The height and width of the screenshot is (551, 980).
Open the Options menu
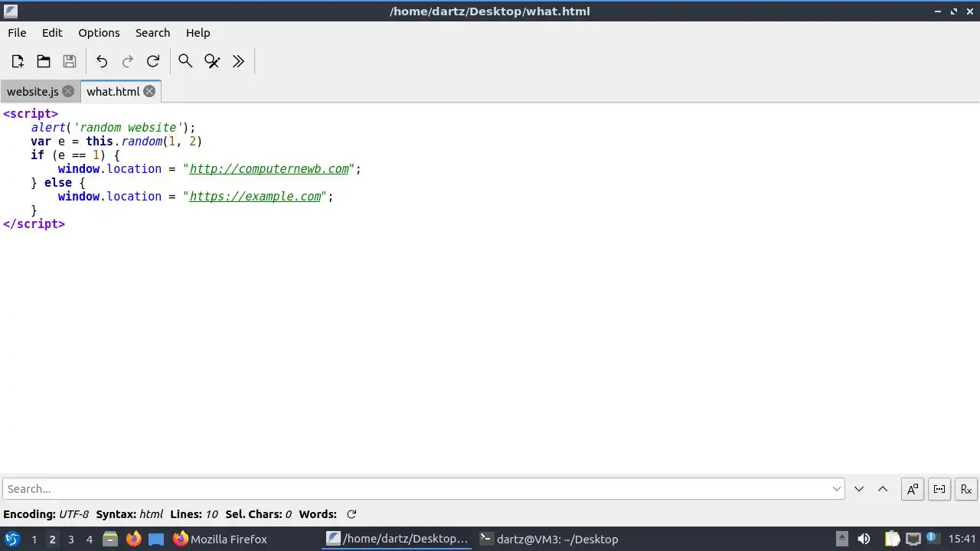(x=99, y=33)
